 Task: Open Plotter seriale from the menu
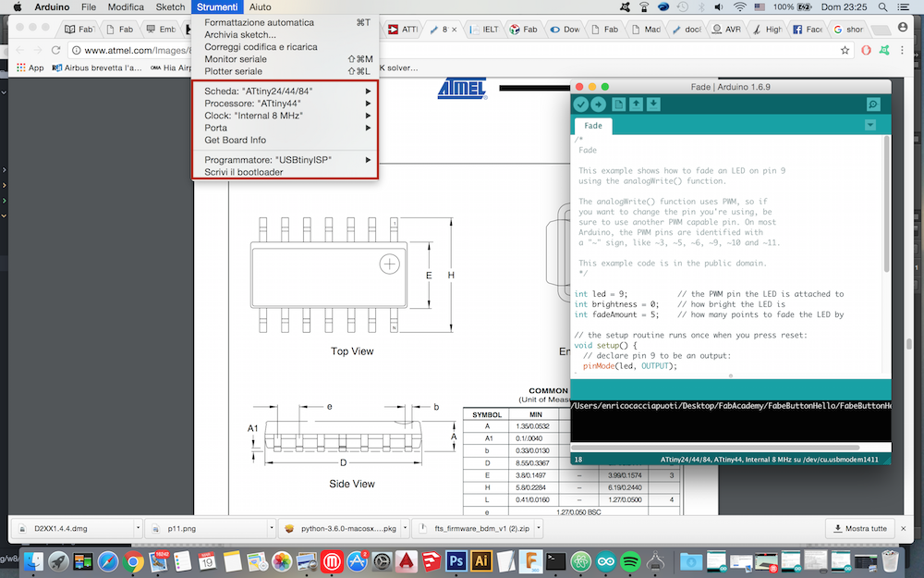coord(286,71)
